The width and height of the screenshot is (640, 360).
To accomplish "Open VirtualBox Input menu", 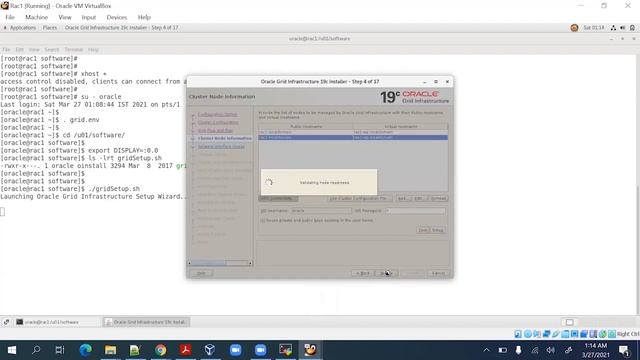I will click(x=89, y=17).
